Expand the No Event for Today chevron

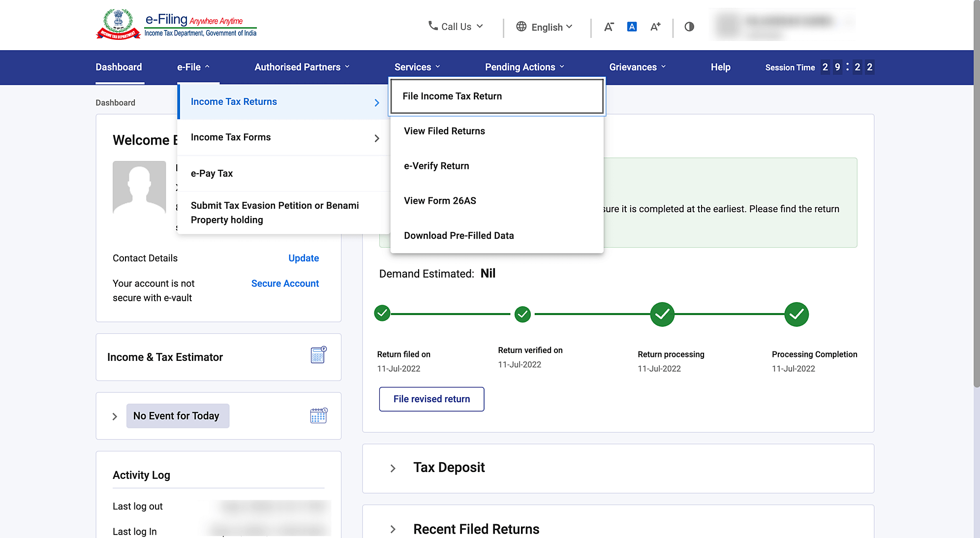[115, 416]
